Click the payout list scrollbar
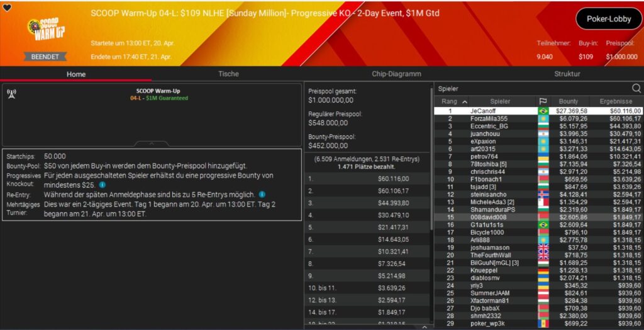Screen dimensions: 644x330 431,159
